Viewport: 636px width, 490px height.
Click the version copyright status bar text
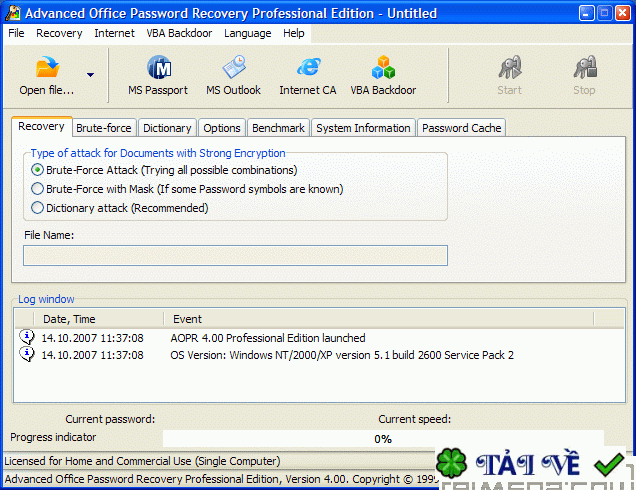click(221, 479)
